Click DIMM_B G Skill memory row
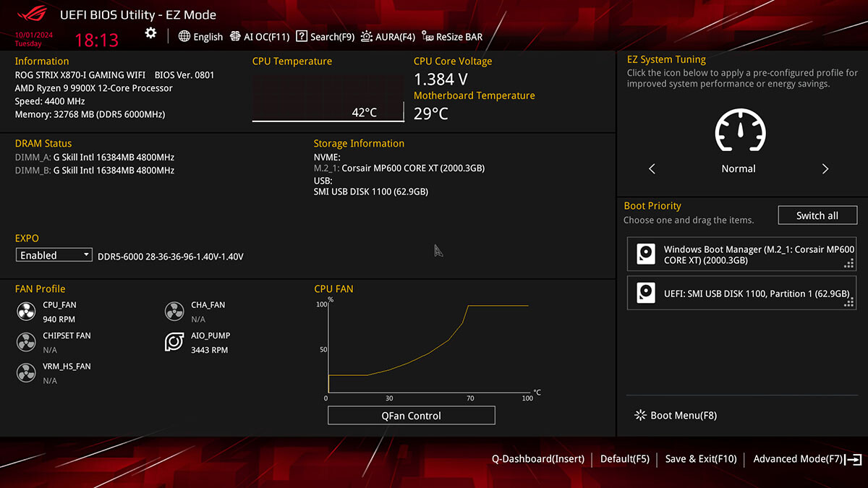This screenshot has height=488, width=868. coord(95,171)
